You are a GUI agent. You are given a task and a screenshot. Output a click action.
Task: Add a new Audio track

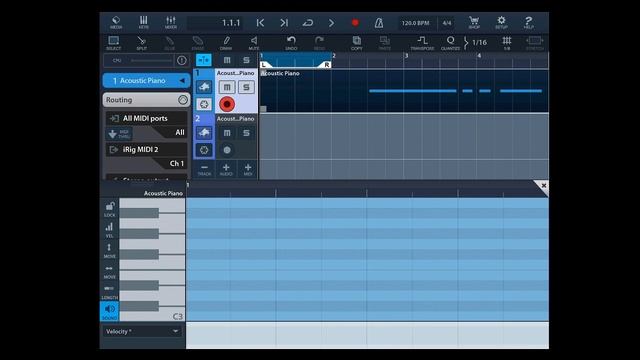tap(226, 169)
